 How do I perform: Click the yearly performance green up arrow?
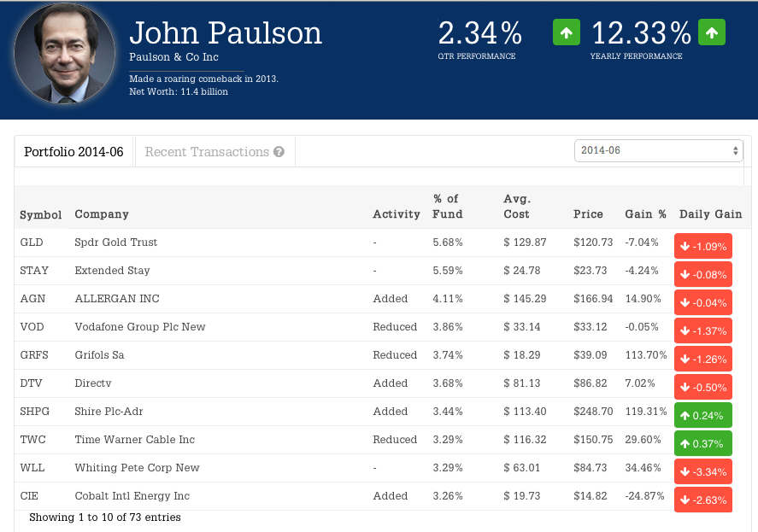click(712, 32)
